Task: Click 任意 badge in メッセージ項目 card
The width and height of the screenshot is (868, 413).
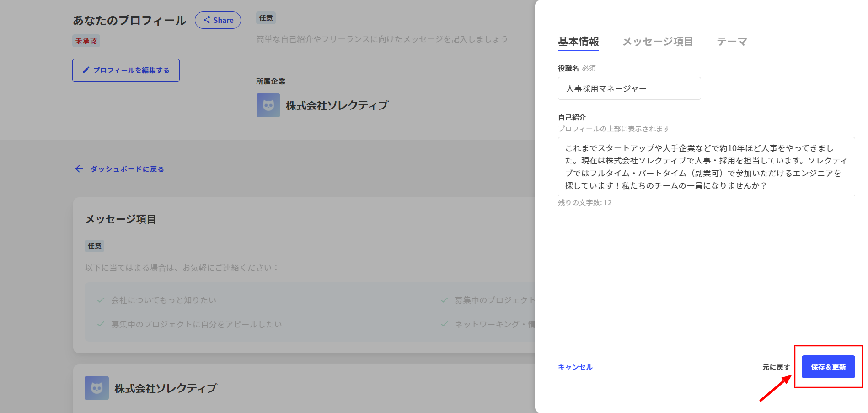Action: coord(95,246)
